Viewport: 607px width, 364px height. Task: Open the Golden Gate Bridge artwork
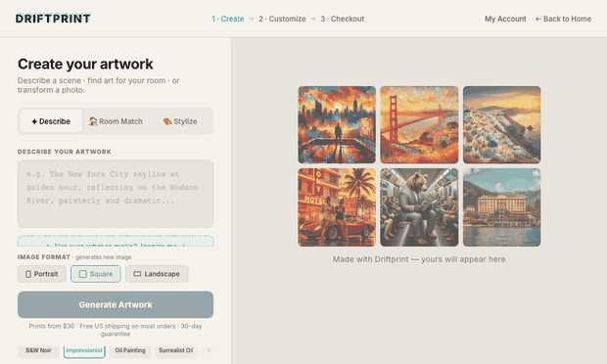419,125
